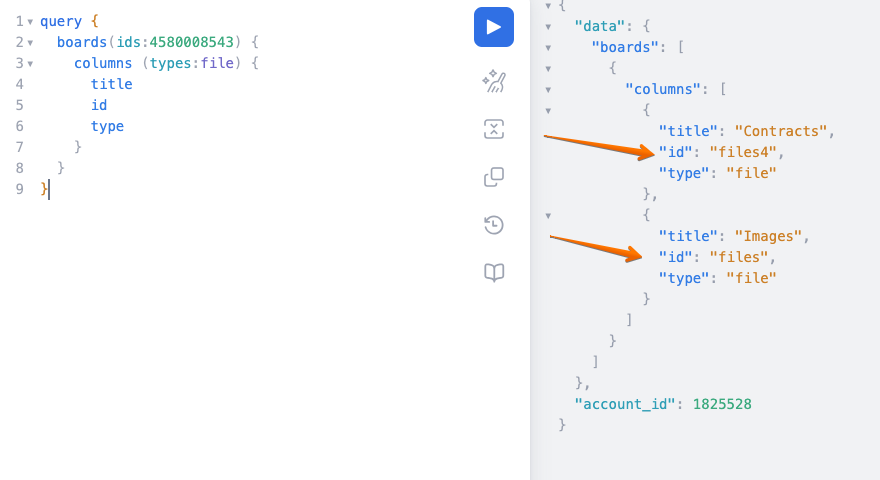Copy the query using the copy icon
This screenshot has height=480, width=880.
point(494,177)
